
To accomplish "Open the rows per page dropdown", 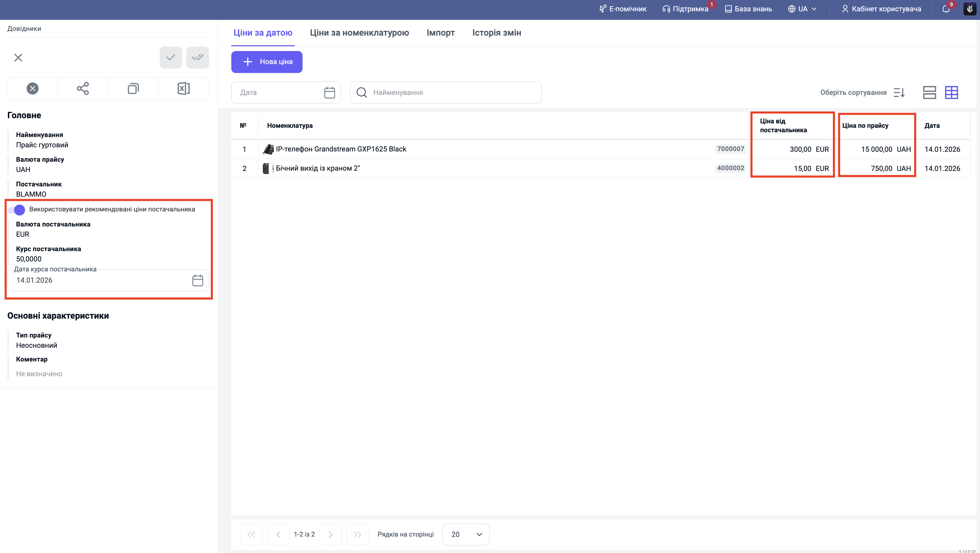I will tap(466, 534).
